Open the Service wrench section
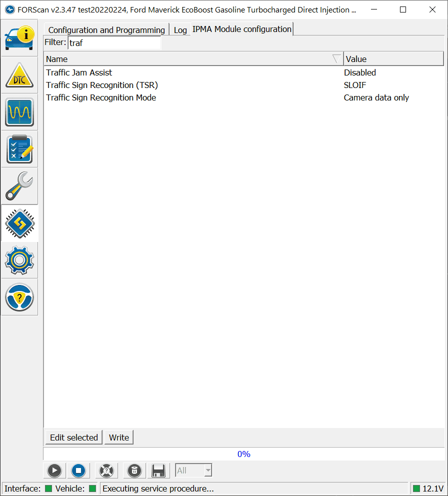 [19, 186]
